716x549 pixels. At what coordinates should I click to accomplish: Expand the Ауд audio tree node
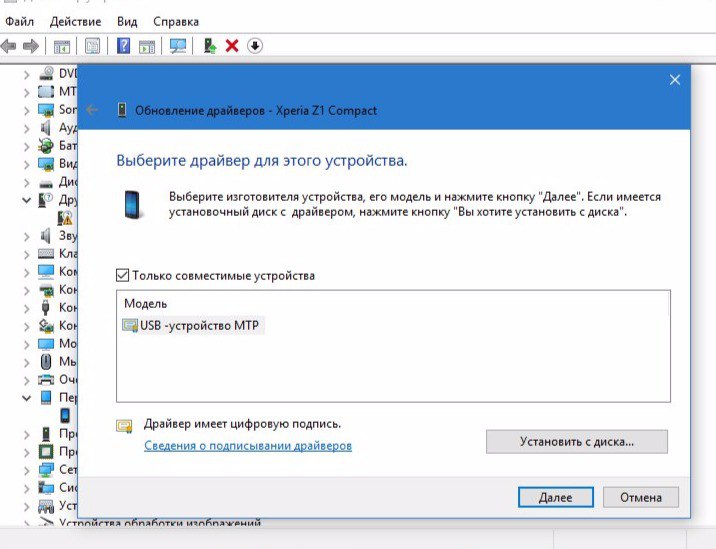[27, 128]
